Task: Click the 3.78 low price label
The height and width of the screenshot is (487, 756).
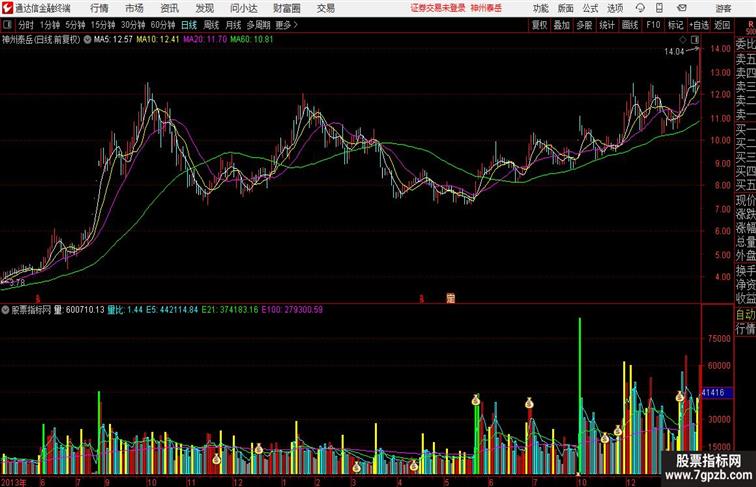Action: coord(17,283)
